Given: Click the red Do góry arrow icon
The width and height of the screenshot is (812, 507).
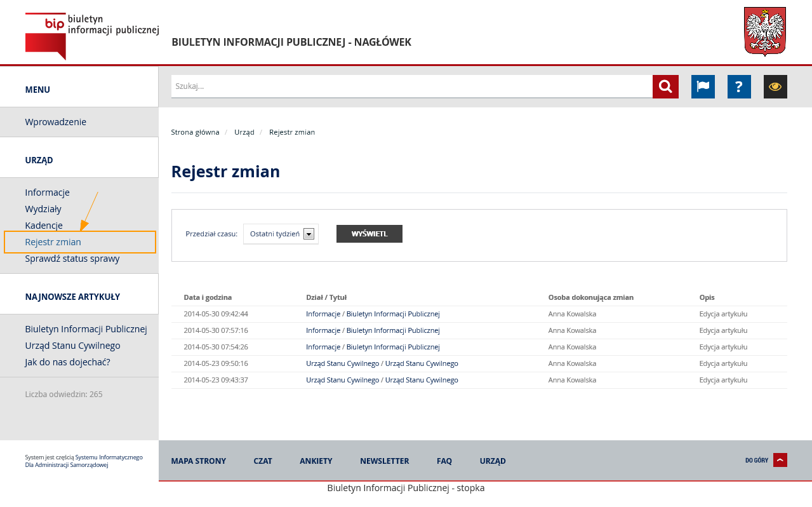Looking at the screenshot, I should [780, 460].
